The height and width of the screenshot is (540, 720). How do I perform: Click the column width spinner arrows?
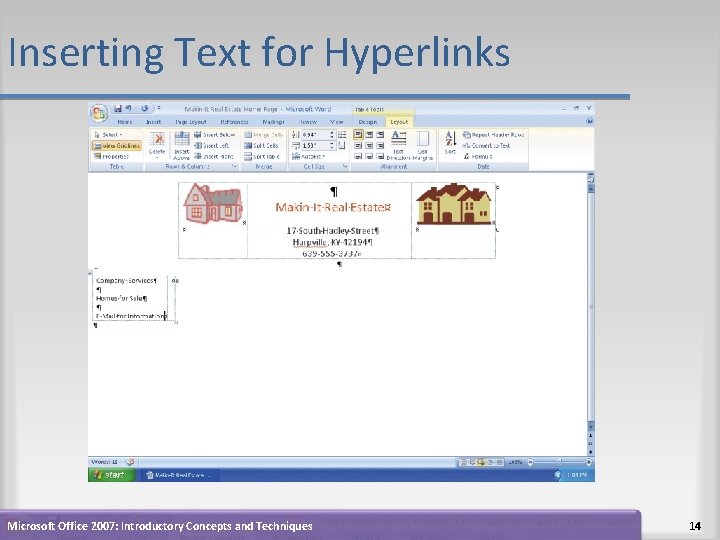[x=332, y=146]
